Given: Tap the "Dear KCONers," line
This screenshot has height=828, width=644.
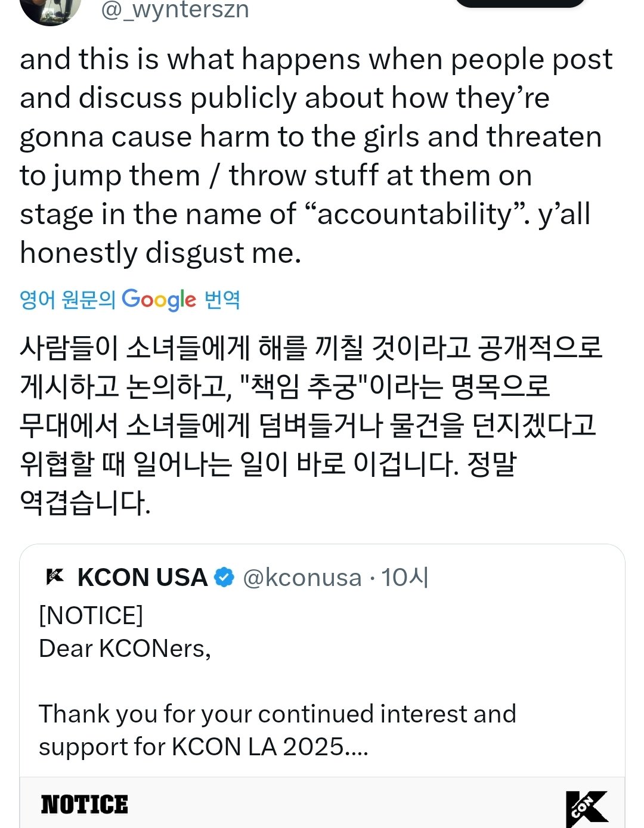Looking at the screenshot, I should pyautogui.click(x=125, y=649).
